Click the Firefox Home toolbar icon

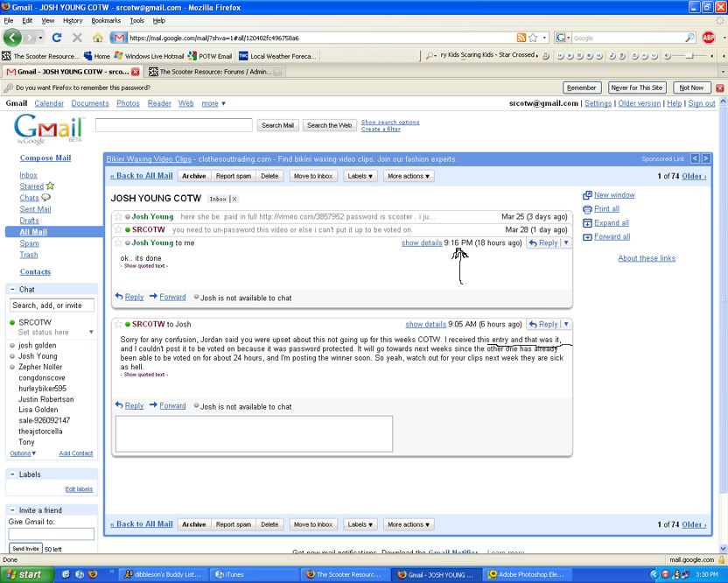coord(98,38)
